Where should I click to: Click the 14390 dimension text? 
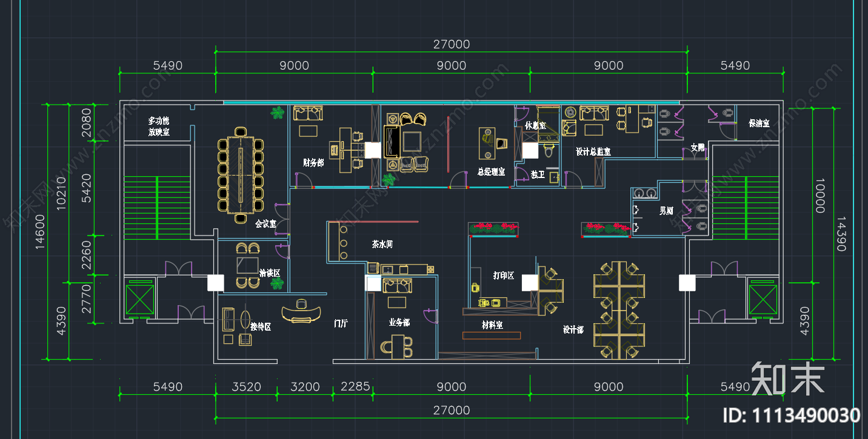coord(842,234)
